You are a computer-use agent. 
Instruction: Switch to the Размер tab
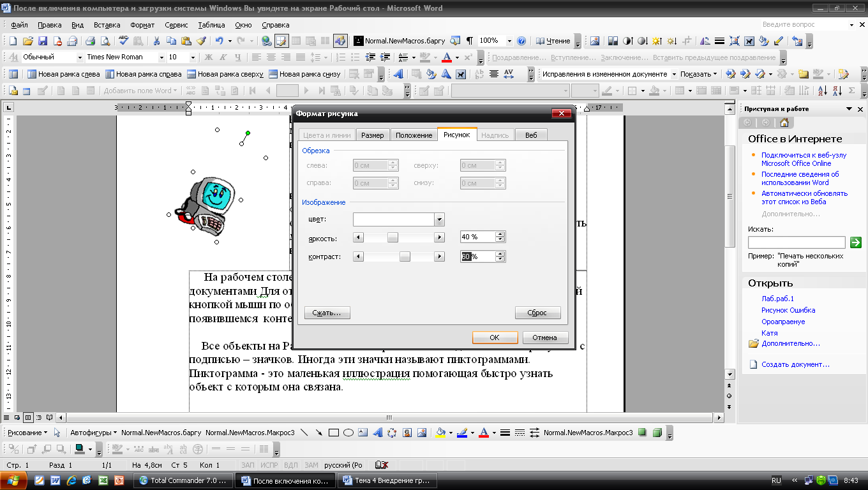(x=373, y=135)
